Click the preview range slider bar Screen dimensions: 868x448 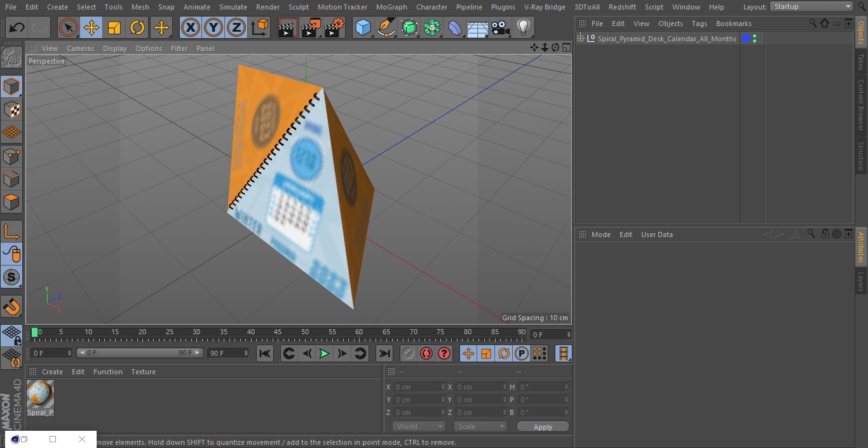tap(140, 353)
